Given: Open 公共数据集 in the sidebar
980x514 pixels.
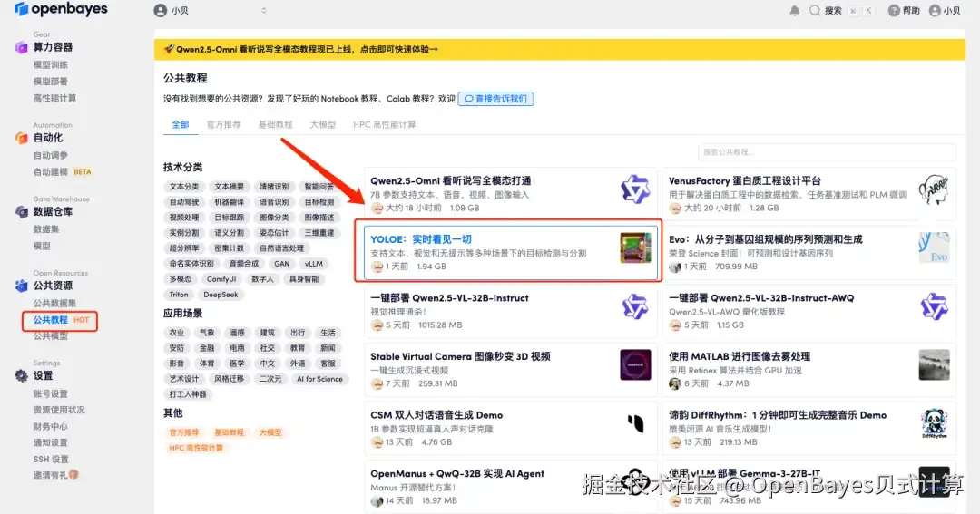Looking at the screenshot, I should pos(54,303).
